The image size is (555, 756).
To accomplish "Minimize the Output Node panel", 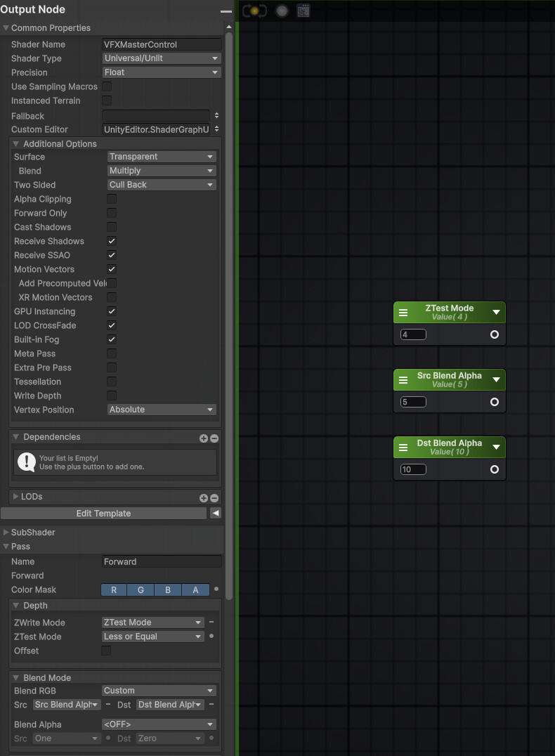I will click(x=226, y=11).
